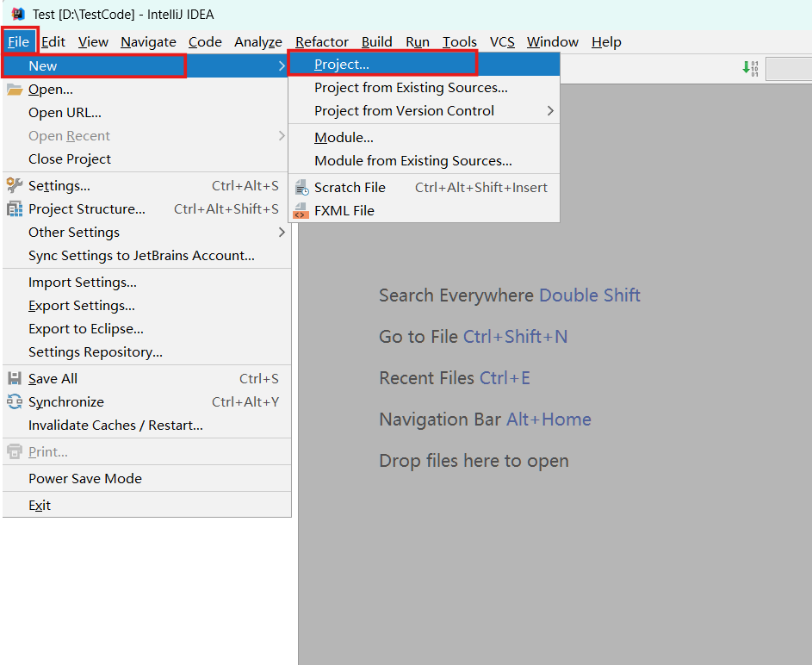The height and width of the screenshot is (665, 812).
Task: Open the Navigate menu
Action: (149, 41)
